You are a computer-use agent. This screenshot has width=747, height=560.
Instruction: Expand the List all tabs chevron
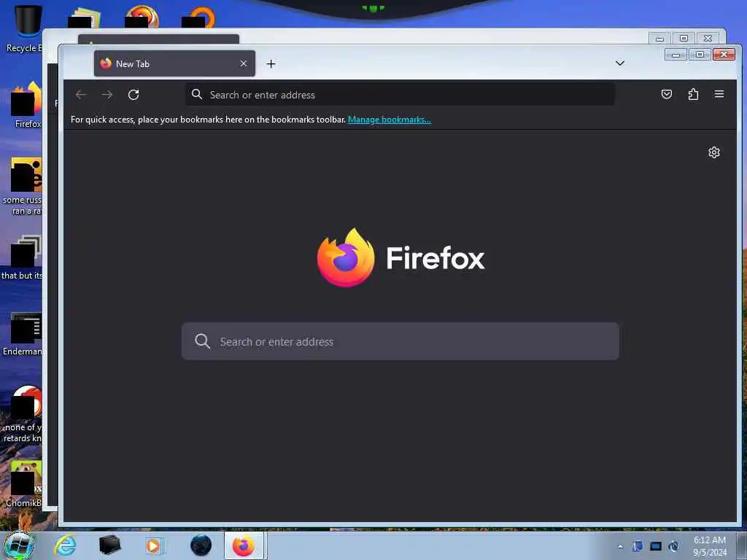(620, 63)
